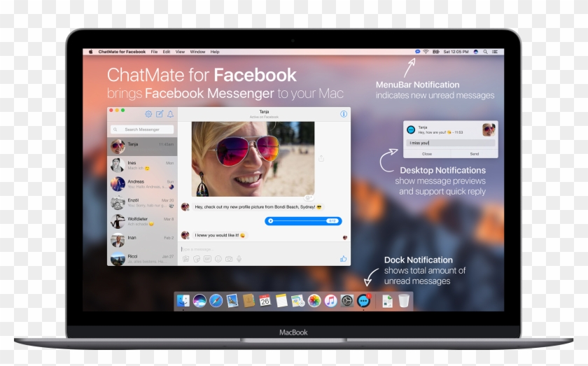The height and width of the screenshot is (366, 588).
Task: Add a reaction to the photo message
Action: 309,198
